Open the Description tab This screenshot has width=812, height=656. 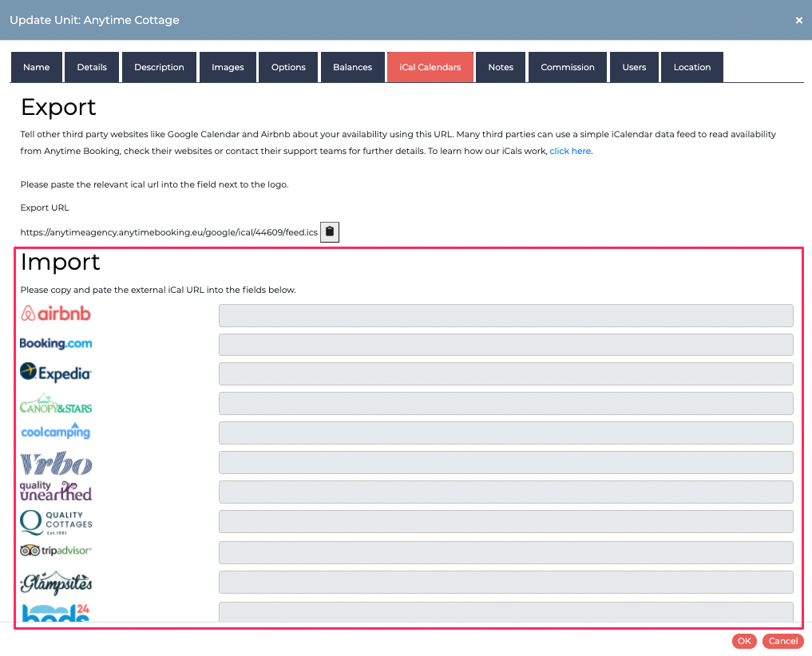159,67
